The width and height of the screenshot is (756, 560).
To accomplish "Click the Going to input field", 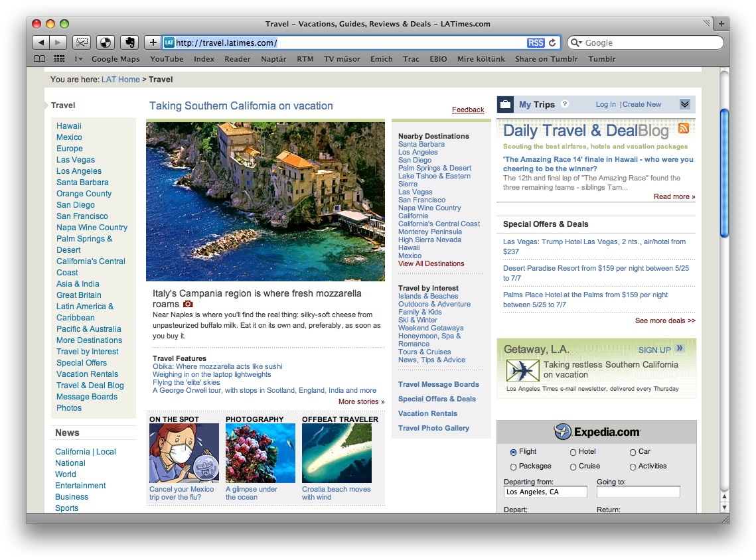I will tap(639, 492).
